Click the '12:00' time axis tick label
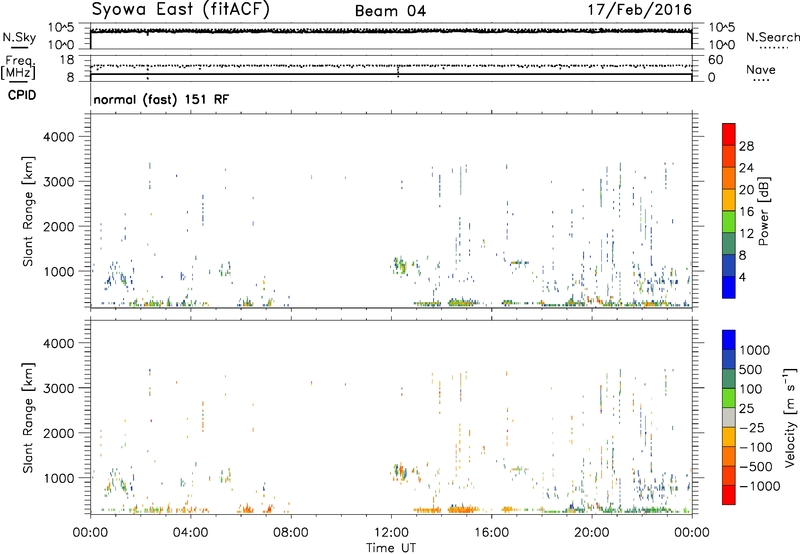The height and width of the screenshot is (554, 800). 391,533
